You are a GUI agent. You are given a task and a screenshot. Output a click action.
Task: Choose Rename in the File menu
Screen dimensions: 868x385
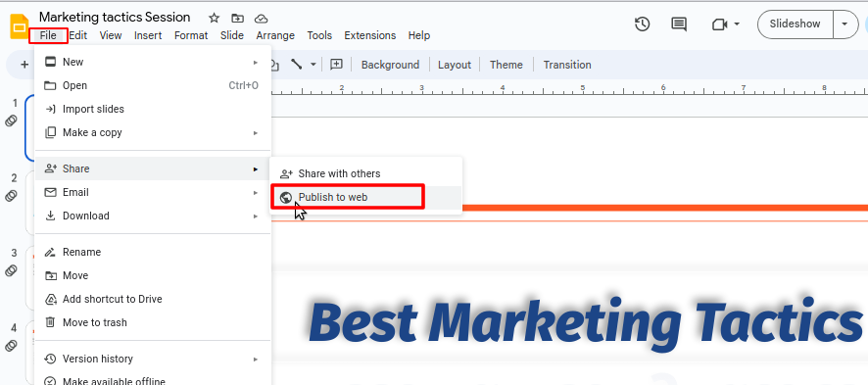pyautogui.click(x=153, y=252)
